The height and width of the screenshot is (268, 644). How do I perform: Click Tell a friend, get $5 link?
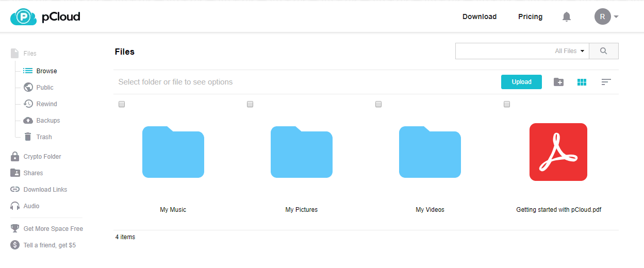click(49, 245)
